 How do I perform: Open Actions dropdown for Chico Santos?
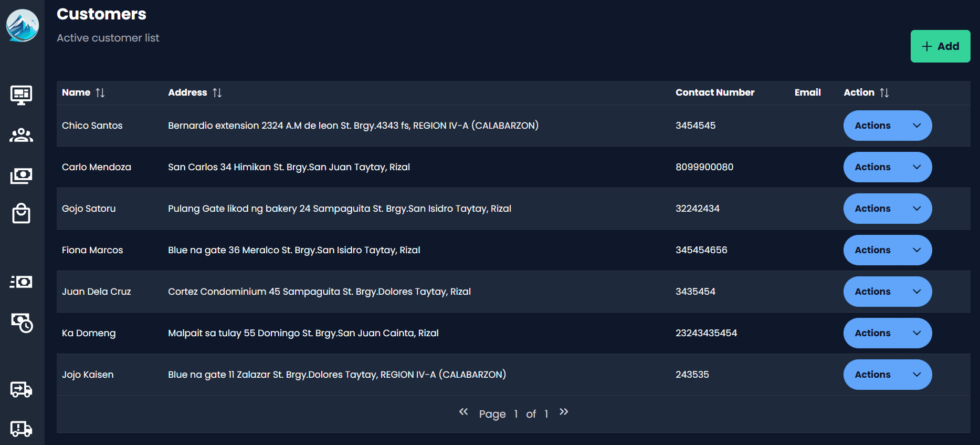coord(888,126)
